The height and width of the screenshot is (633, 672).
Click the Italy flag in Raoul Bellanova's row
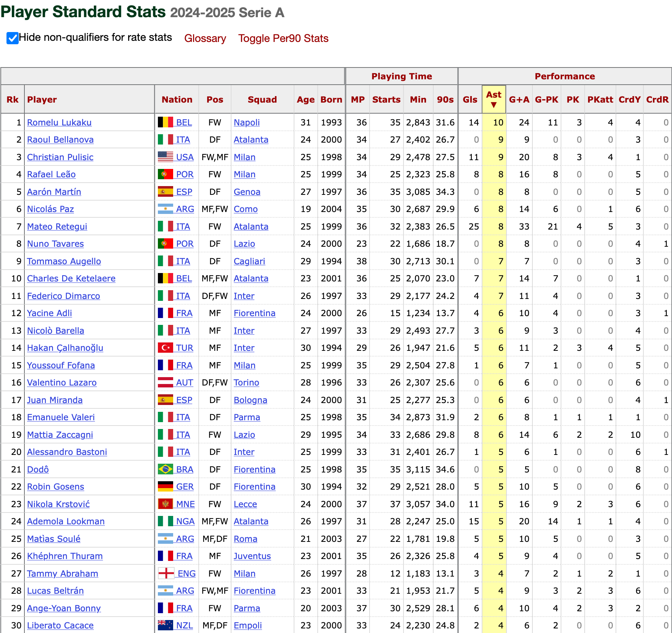coord(166,140)
